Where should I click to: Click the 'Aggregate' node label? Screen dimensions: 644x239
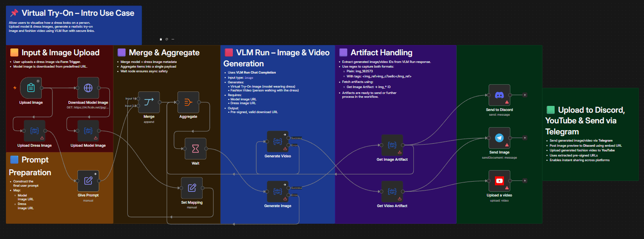(188, 117)
